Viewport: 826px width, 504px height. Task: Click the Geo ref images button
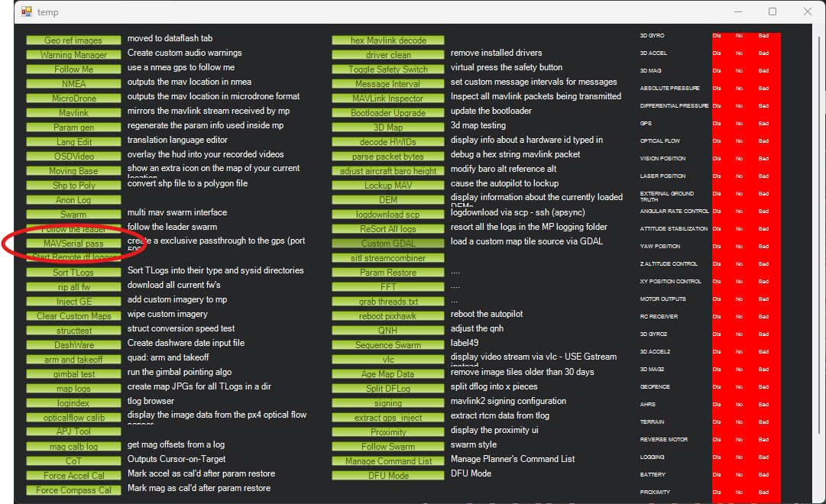73,40
